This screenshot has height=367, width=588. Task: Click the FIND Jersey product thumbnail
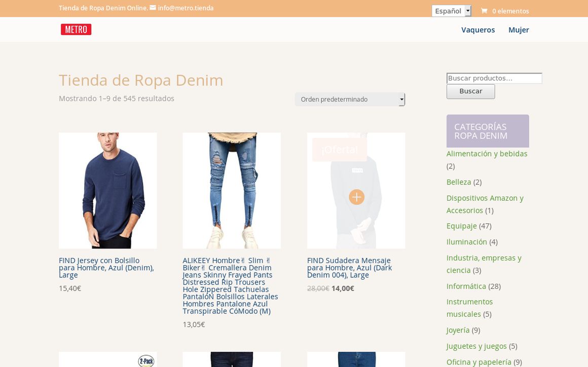tap(107, 190)
